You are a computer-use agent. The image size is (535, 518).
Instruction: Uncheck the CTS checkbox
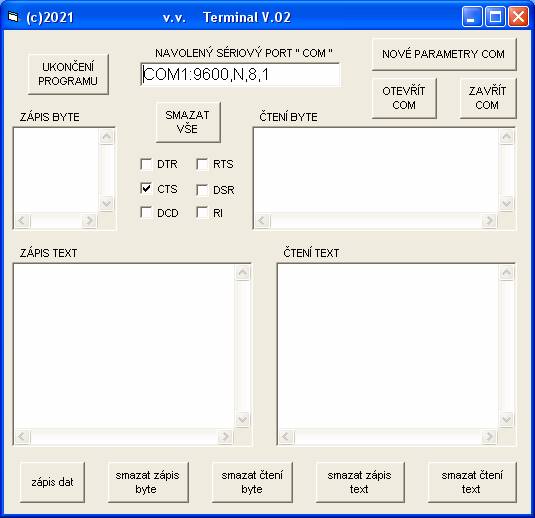146,189
